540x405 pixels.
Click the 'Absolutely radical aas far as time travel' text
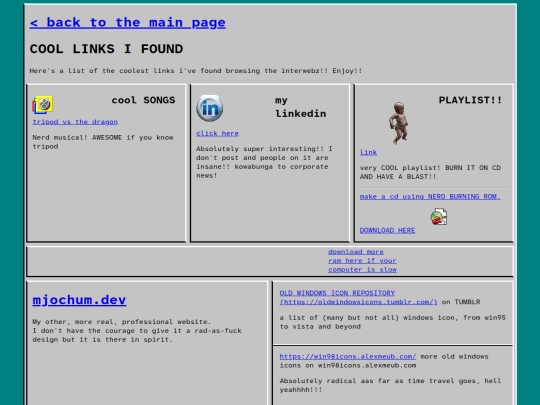coord(390,385)
